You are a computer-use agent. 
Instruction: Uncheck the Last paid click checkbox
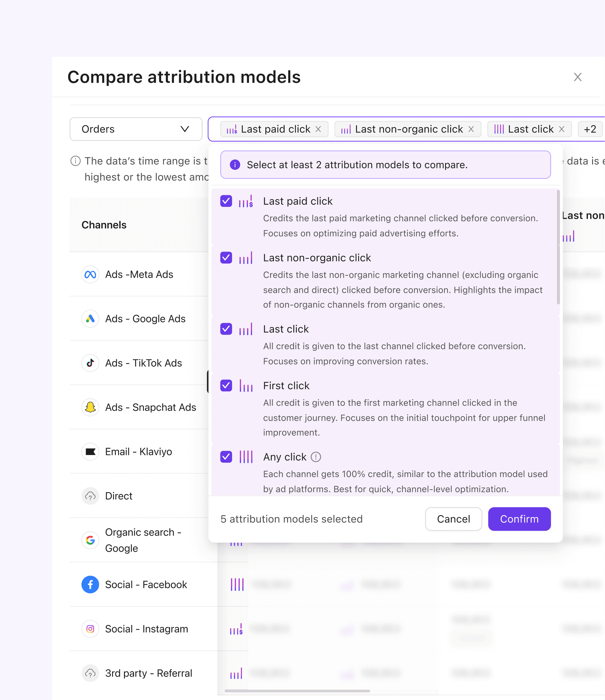pyautogui.click(x=226, y=201)
